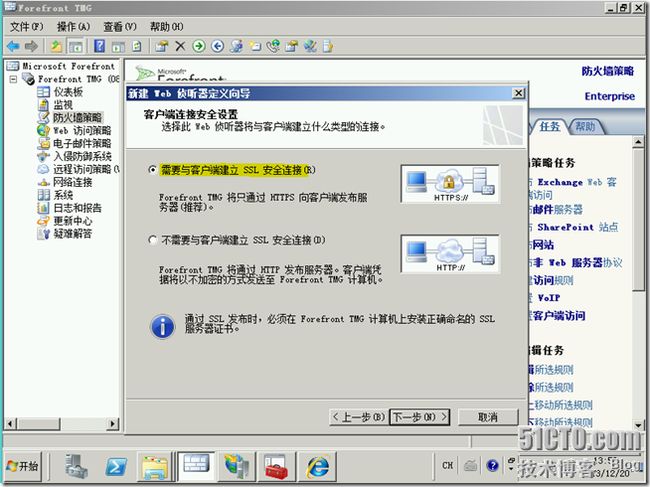The image size is (650, 487).
Task: Open PowerShell from the taskbar
Action: [116, 467]
